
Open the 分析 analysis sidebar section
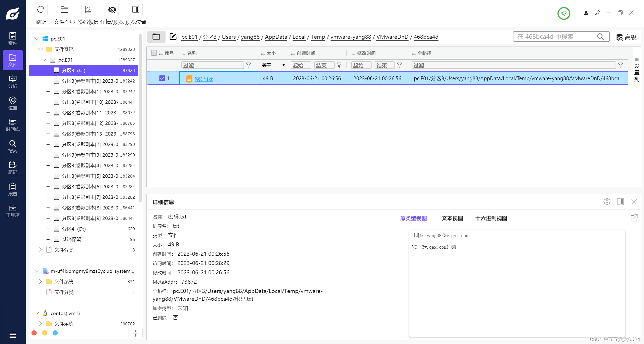click(x=13, y=82)
